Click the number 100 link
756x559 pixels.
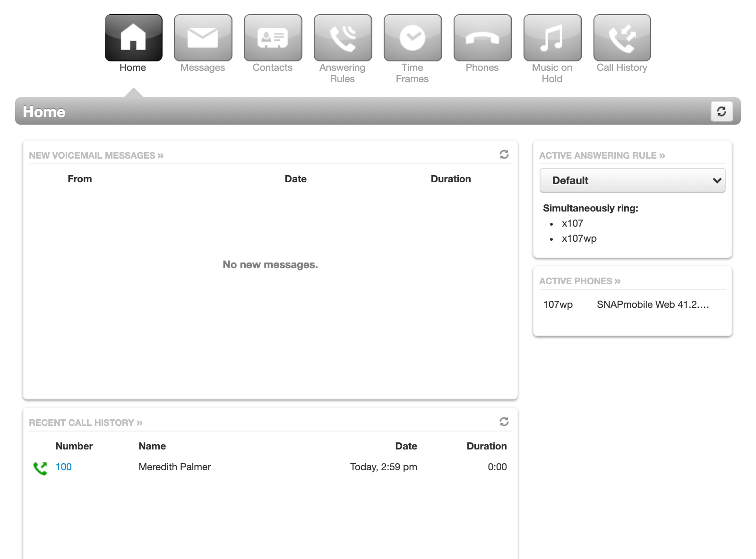pos(63,467)
